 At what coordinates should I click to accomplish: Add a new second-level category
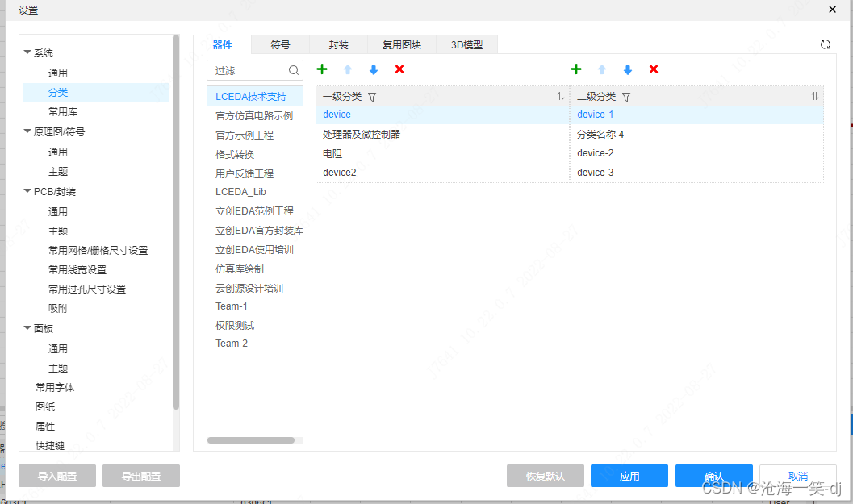[576, 69]
